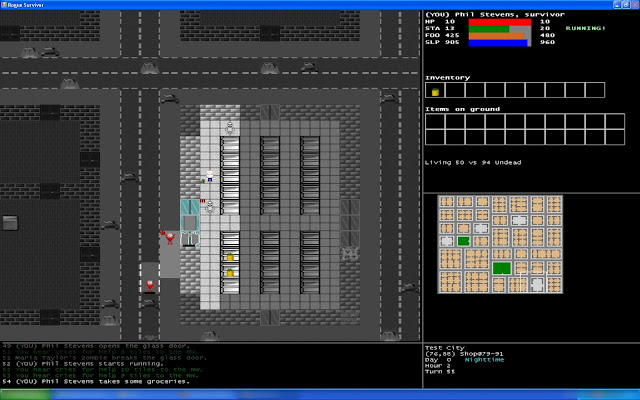The width and height of the screenshot is (640, 400).
Task: Click the Windows Start button on the taskbar
Action: click(x=24, y=394)
